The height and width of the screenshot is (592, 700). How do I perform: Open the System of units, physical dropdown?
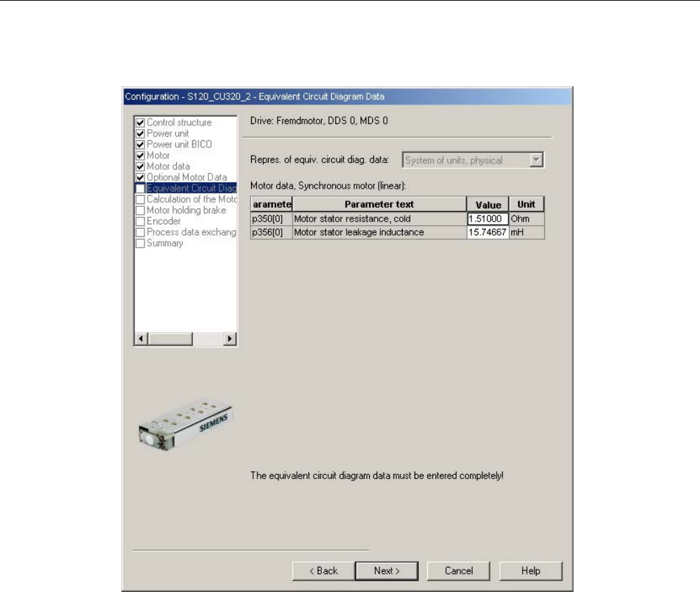click(473, 160)
